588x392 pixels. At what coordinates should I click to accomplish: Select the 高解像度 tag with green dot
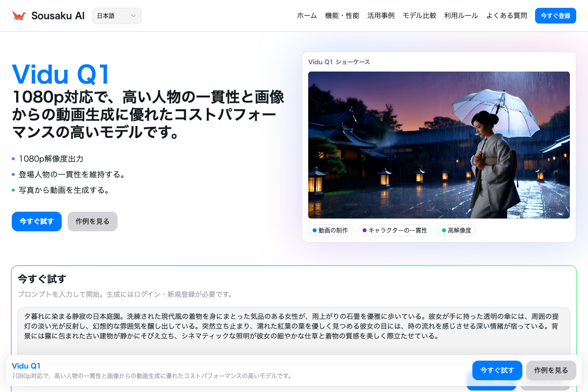coord(456,230)
